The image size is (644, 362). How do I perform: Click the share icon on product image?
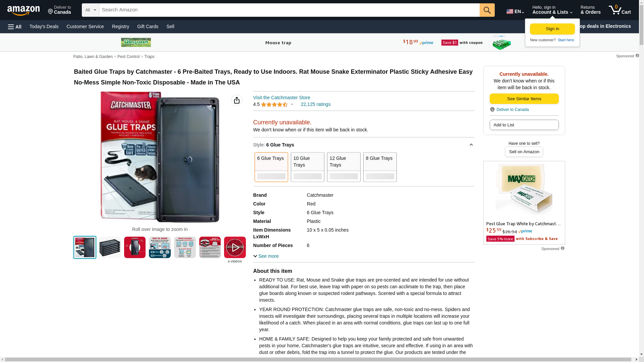coord(237,100)
